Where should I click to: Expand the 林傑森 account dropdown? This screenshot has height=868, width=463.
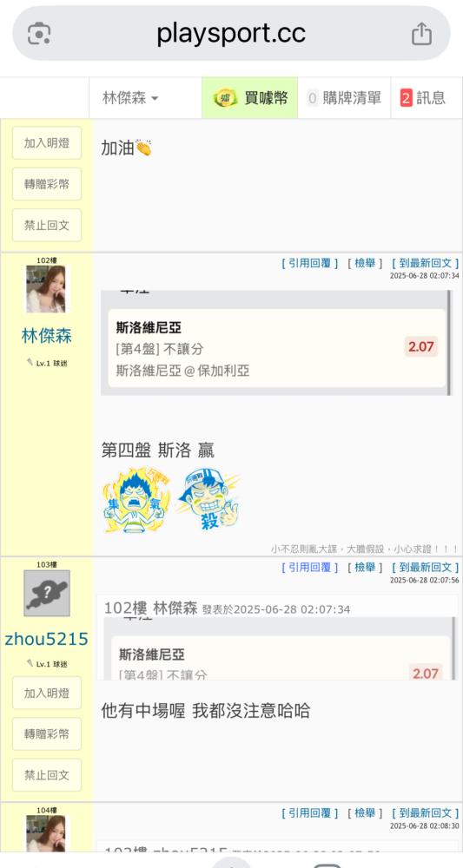click(130, 98)
